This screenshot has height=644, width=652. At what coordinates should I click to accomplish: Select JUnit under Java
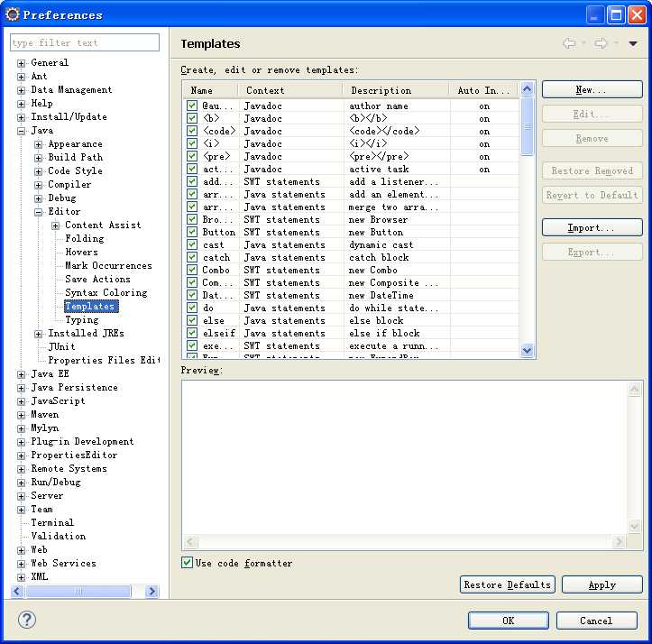(x=61, y=346)
